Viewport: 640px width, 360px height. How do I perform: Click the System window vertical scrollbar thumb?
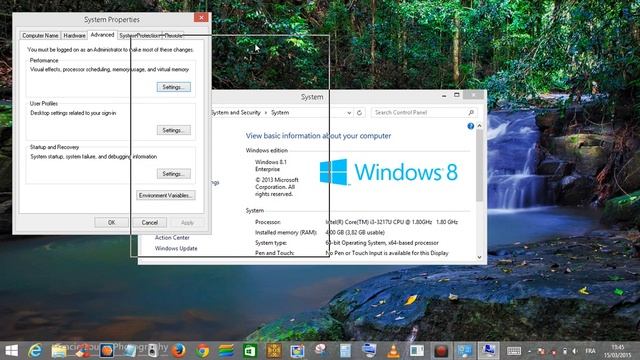tap(480, 165)
